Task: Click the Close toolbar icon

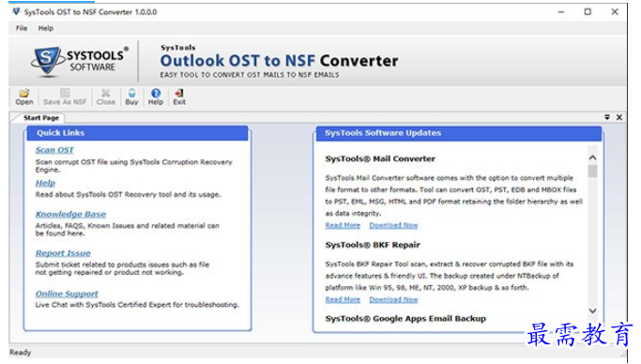Action: tap(105, 98)
